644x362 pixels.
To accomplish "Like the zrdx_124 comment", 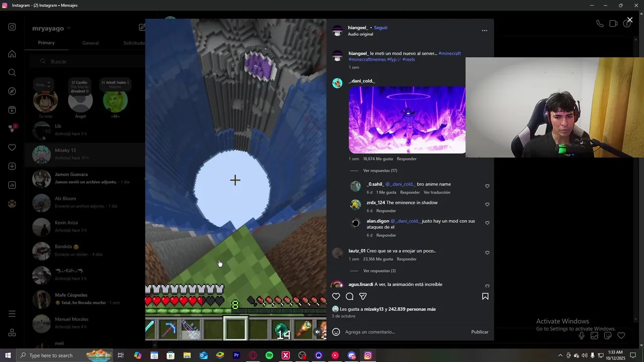I will coord(487,205).
